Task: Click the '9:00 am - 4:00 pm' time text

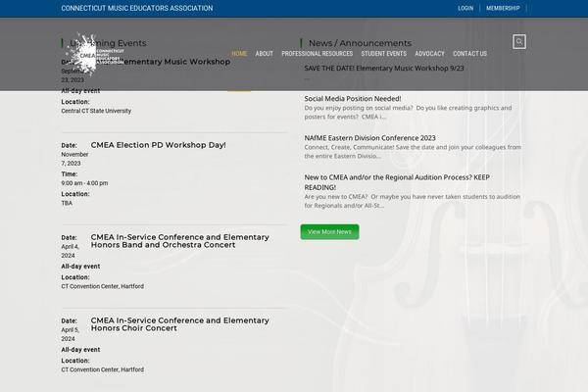Action: (84, 183)
